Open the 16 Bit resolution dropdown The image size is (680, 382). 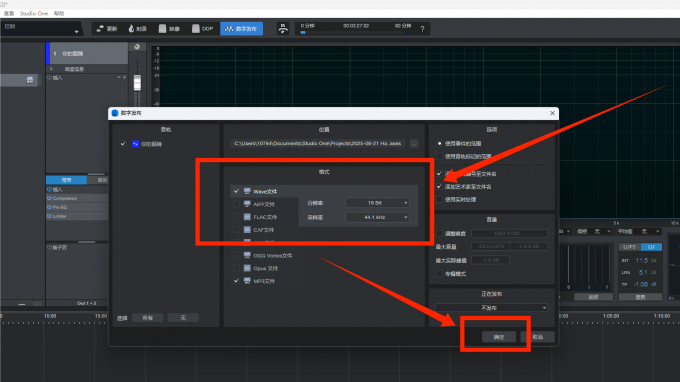tap(377, 203)
